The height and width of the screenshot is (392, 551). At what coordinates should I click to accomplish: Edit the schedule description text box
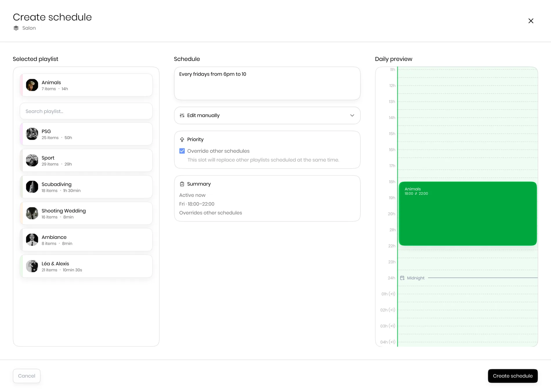[267, 84]
